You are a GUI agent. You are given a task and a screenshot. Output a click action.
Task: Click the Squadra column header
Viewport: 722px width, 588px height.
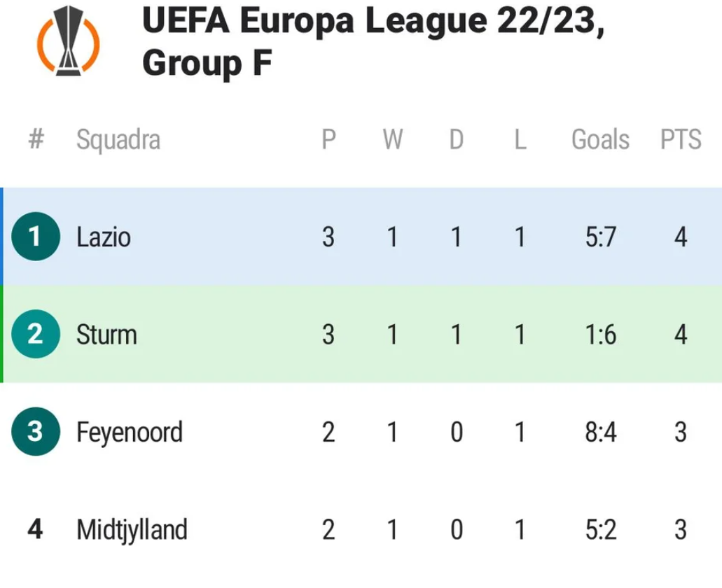118,139
